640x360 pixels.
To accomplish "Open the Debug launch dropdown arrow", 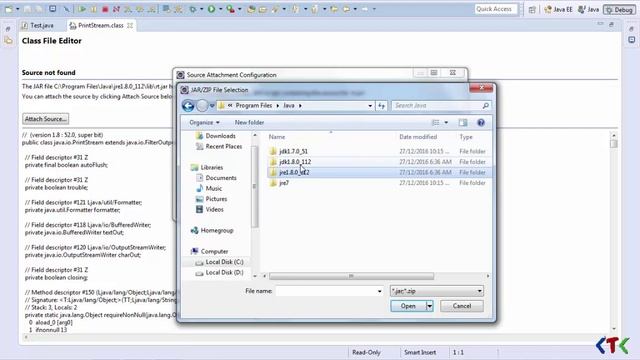I will [x=201, y=9].
